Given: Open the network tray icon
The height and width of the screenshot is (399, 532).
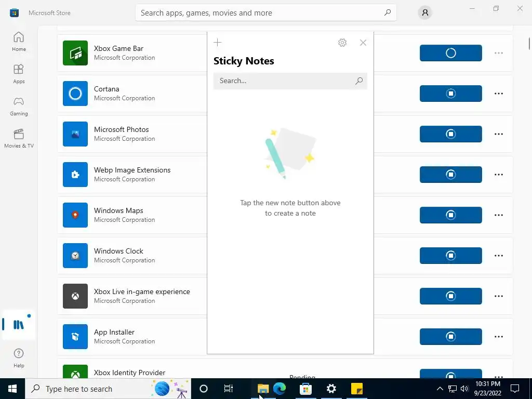Looking at the screenshot, I should coord(453,389).
